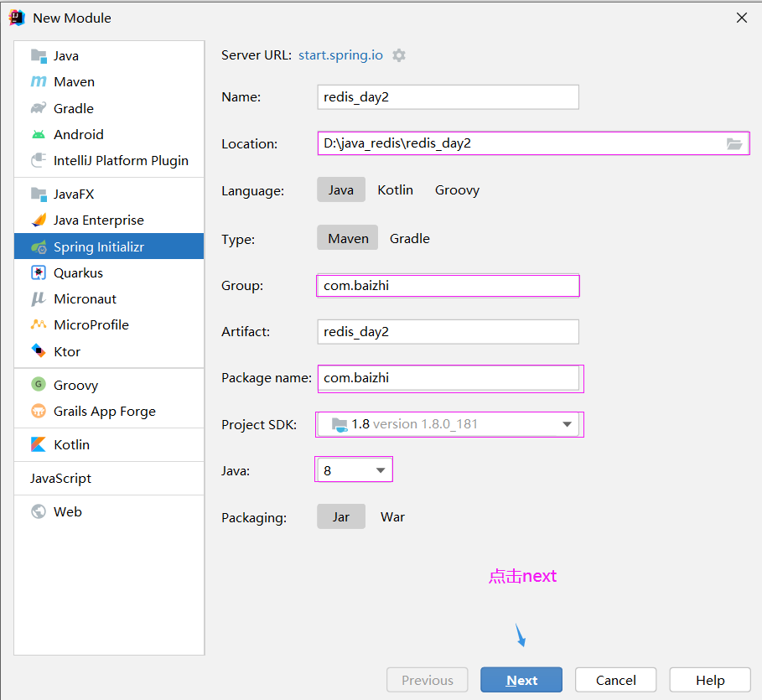Select Spring Initializr module type
The height and width of the screenshot is (700, 762).
pyautogui.click(x=109, y=246)
